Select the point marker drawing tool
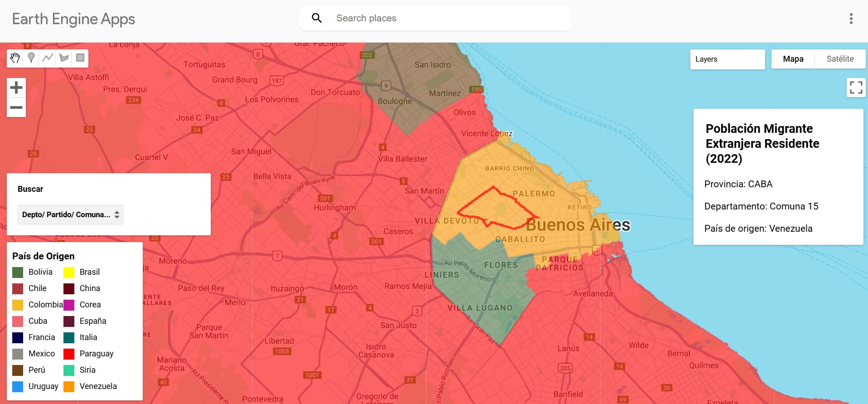Screen dimensions: 868x404 pos(31,58)
